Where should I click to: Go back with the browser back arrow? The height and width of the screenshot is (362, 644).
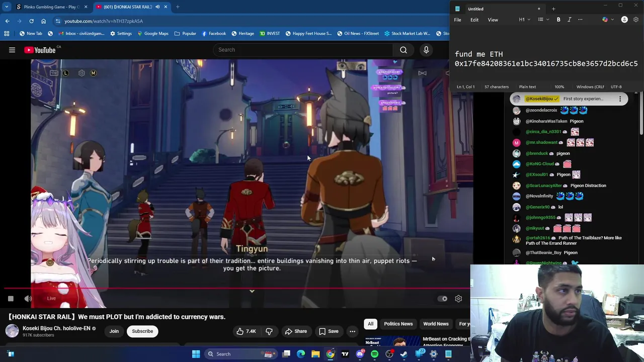[x=7, y=21]
